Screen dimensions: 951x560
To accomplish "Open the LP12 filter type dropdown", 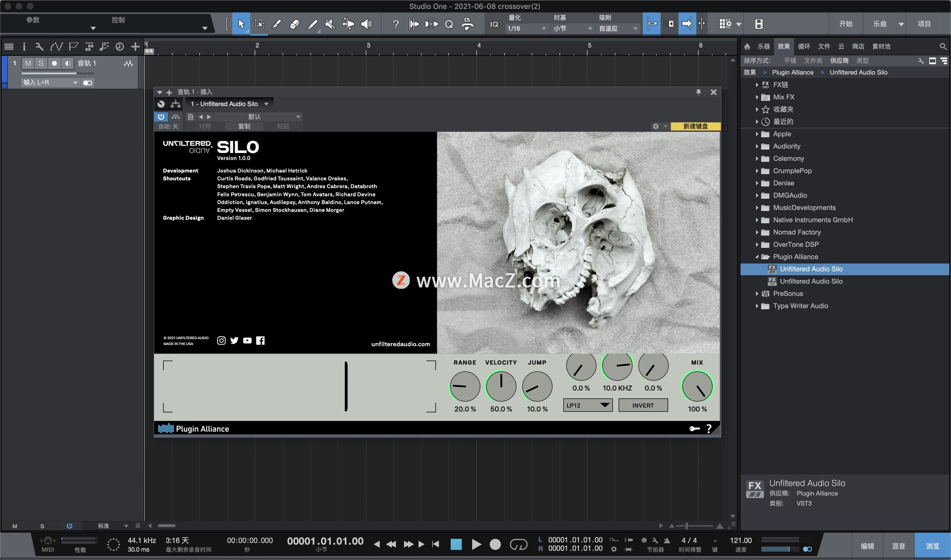I will (x=588, y=405).
